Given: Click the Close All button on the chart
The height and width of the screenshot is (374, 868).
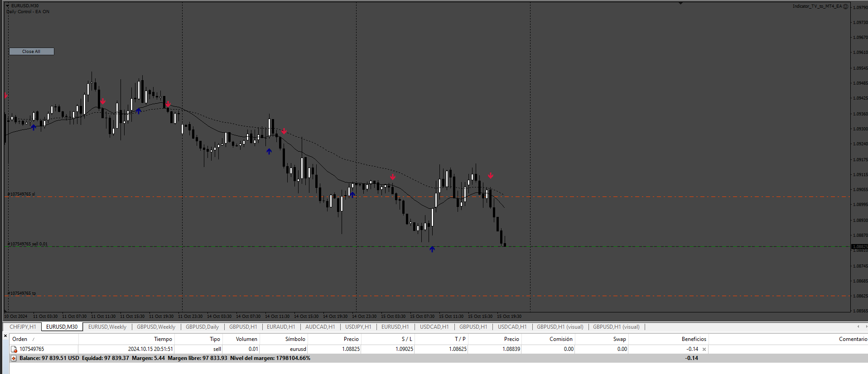Looking at the screenshot, I should tap(31, 52).
